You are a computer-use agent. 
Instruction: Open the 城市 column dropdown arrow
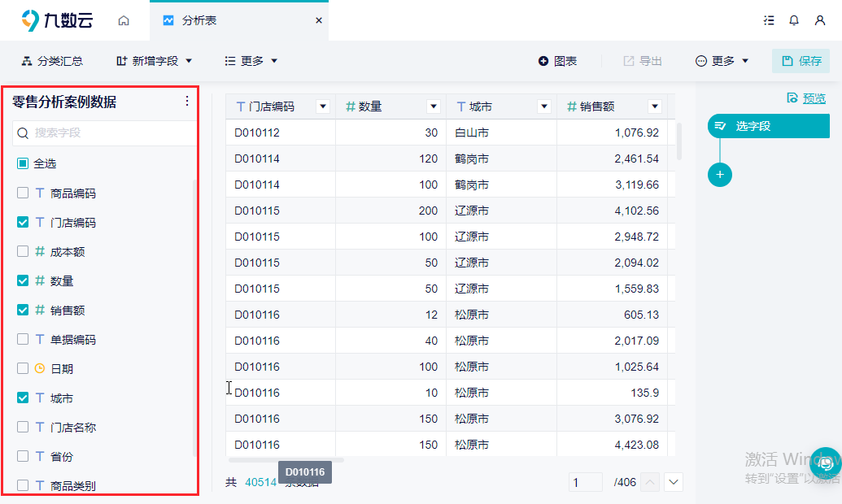tap(544, 106)
